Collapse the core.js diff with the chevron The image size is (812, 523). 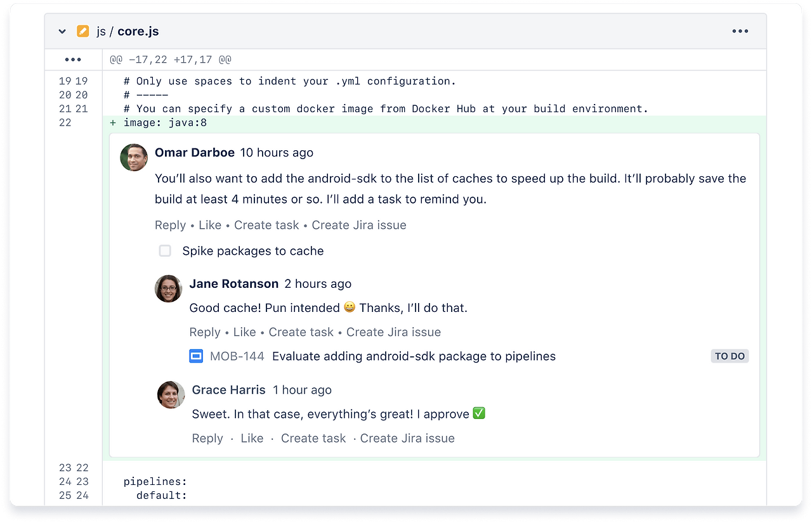(62, 30)
